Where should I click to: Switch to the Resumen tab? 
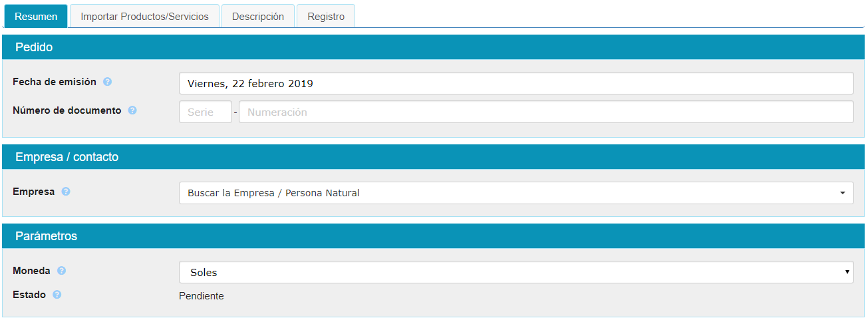point(36,17)
